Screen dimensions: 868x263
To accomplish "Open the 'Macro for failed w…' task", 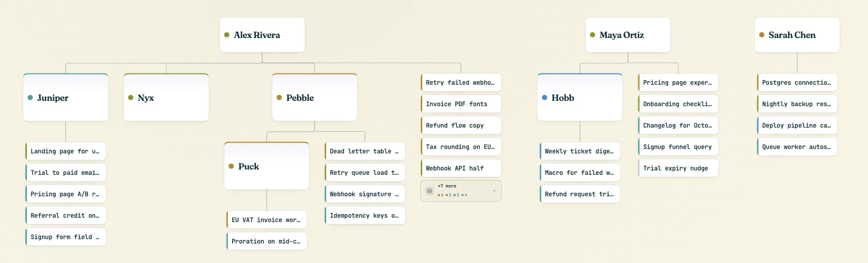I will click(x=580, y=172).
